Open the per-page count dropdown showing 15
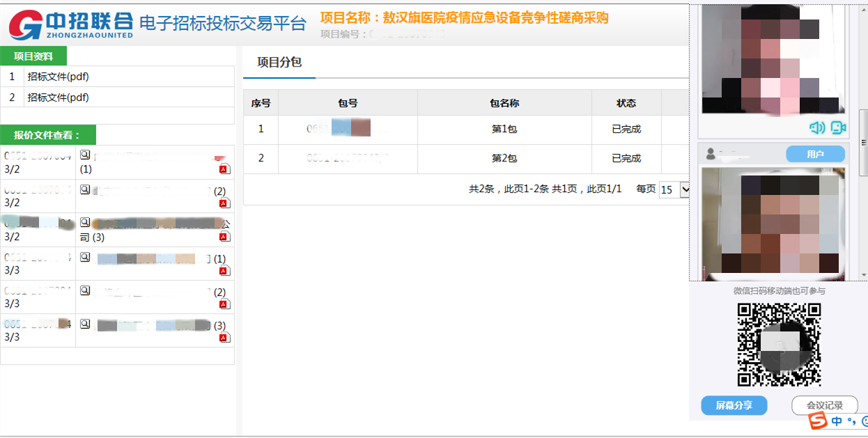The image size is (868, 438). pyautogui.click(x=669, y=189)
